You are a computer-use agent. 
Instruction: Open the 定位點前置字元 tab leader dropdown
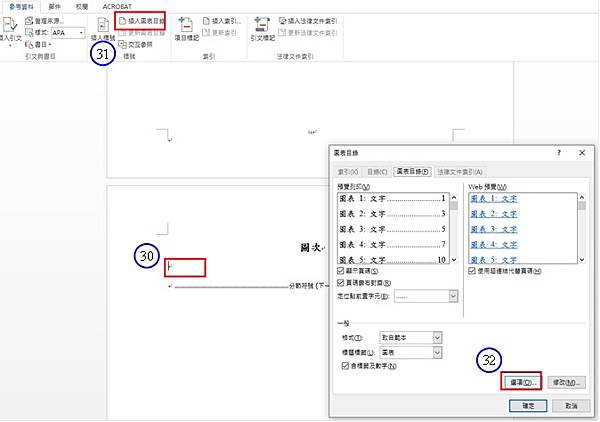tap(453, 296)
